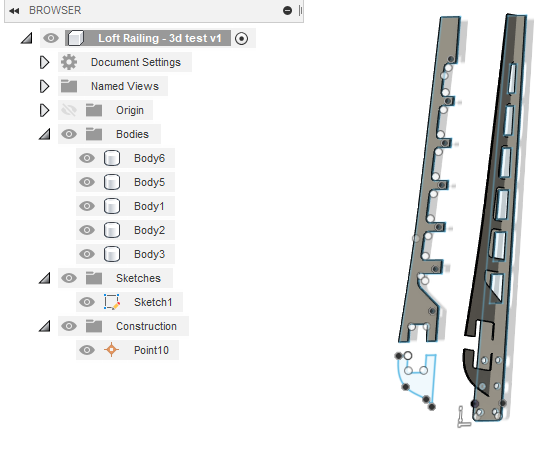This screenshot has height=452, width=540.
Task: Collapse the Bodies folder
Action: (45, 134)
